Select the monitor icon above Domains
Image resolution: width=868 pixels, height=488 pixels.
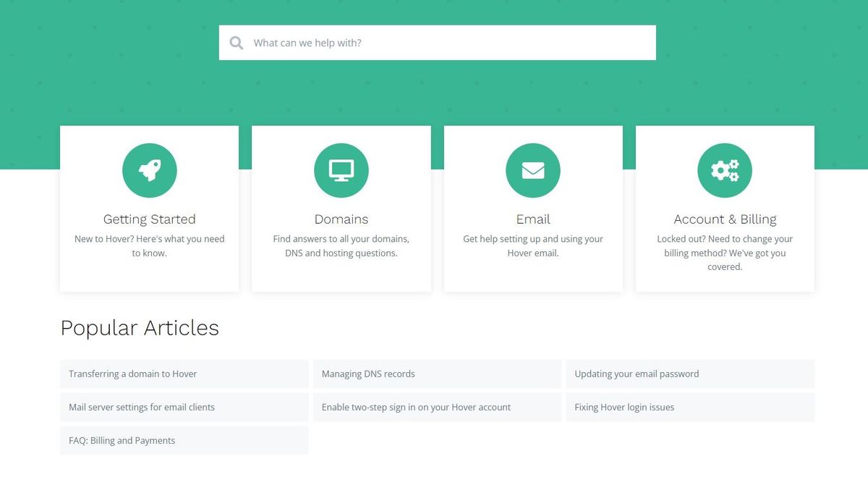tap(341, 169)
